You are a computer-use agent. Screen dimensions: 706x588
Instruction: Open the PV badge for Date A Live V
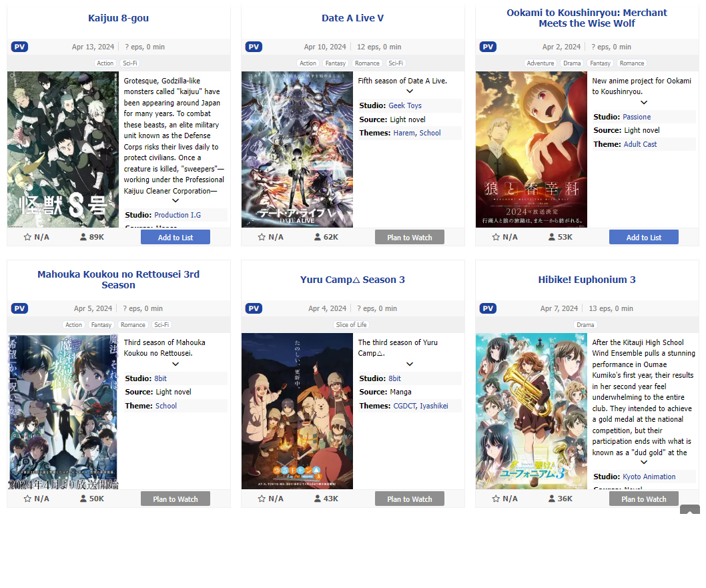(254, 47)
